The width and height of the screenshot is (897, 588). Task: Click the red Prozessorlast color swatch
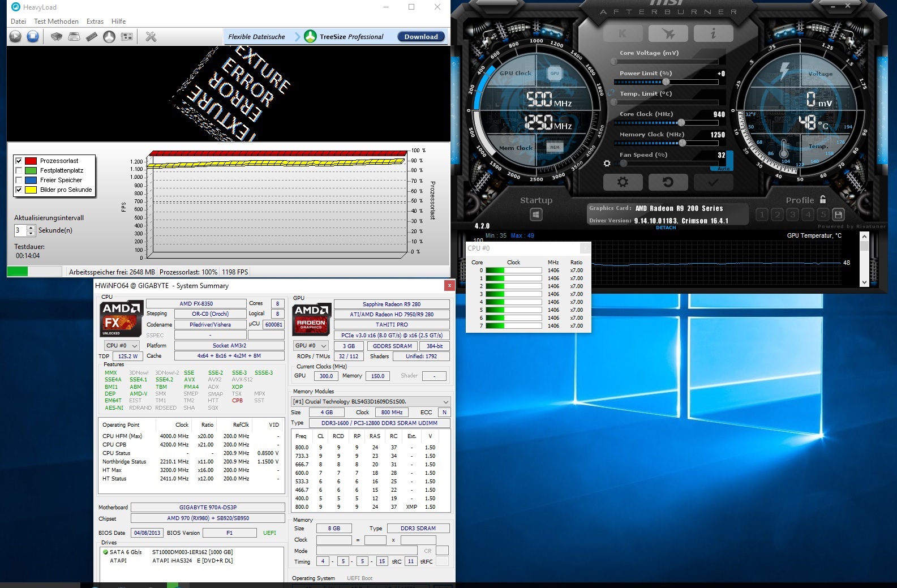(31, 161)
